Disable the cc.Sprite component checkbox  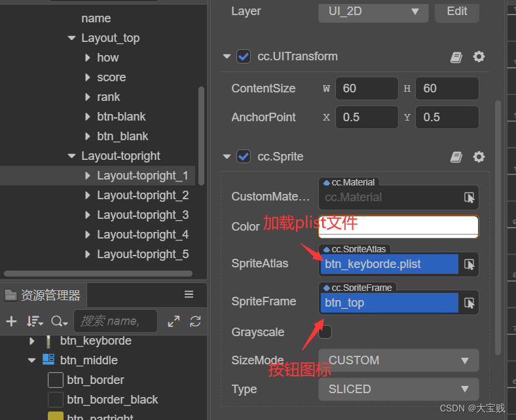[244, 157]
